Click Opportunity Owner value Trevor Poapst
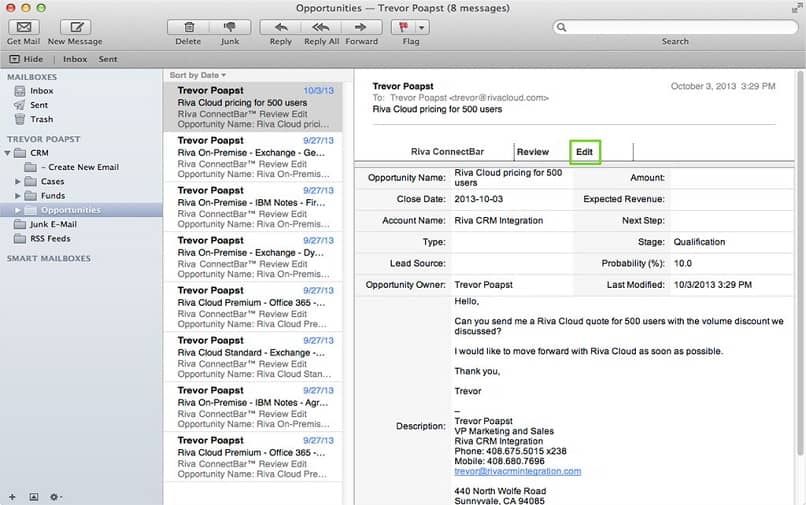The width and height of the screenshot is (806, 505). pos(483,285)
